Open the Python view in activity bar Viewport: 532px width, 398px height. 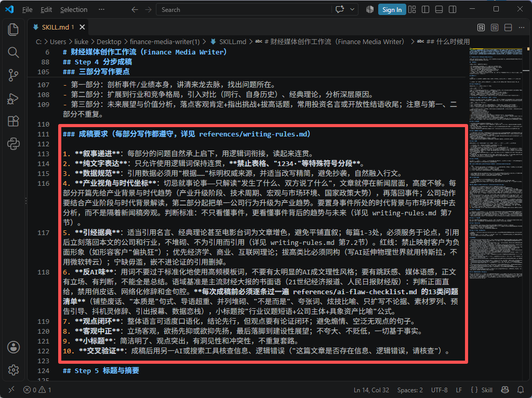tap(13, 144)
